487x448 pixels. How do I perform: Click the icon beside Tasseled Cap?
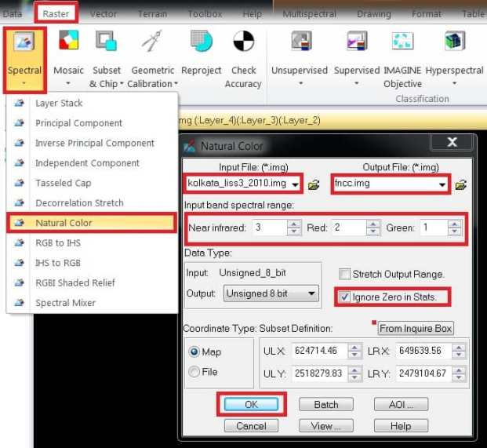[x=20, y=183]
